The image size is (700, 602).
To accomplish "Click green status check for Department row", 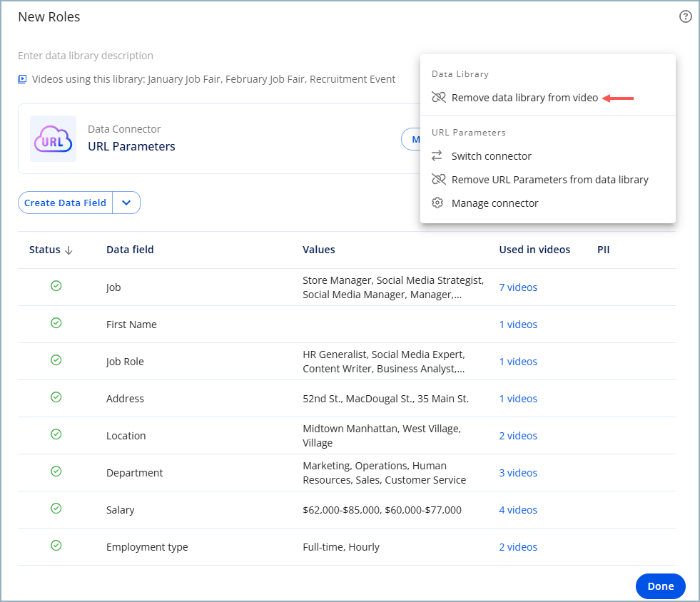I will pos(56,471).
